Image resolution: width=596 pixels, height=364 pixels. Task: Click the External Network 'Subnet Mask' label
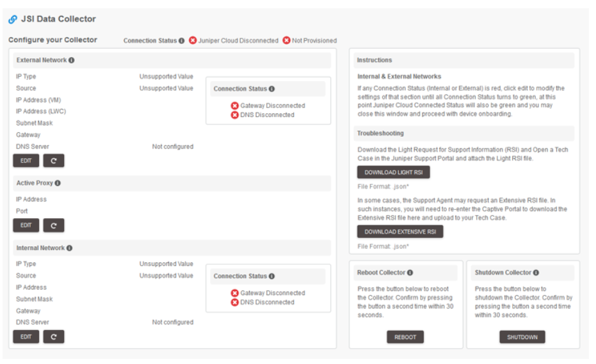tap(34, 123)
